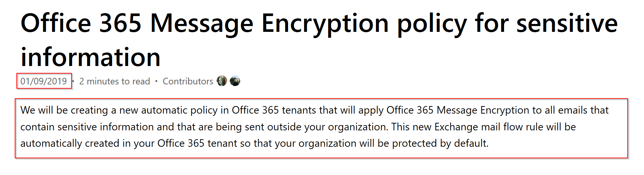Click "sensitive" in the page heading
Image resolution: width=644 pixels, height=175 pixels.
(567, 24)
